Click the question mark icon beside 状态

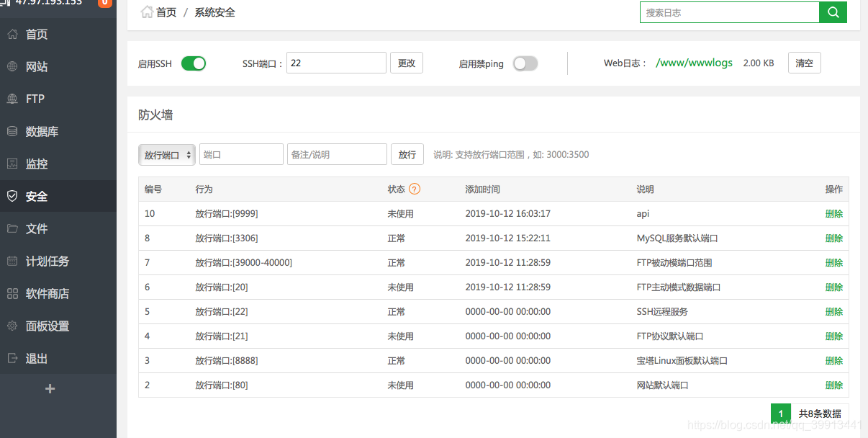415,189
